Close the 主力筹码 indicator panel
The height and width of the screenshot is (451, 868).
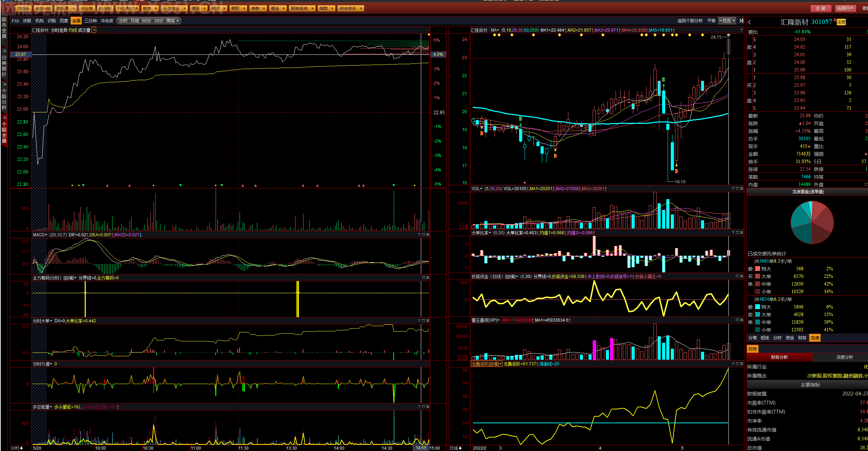428,278
